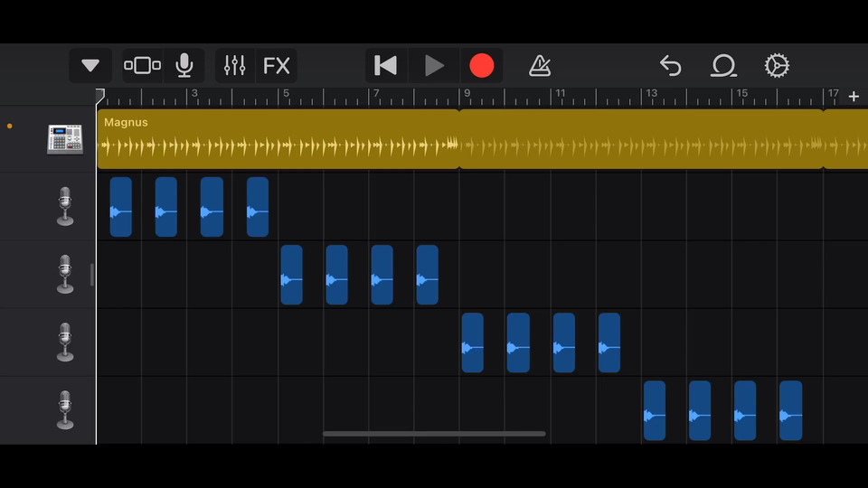Open the FX effects panel

[x=277, y=66]
